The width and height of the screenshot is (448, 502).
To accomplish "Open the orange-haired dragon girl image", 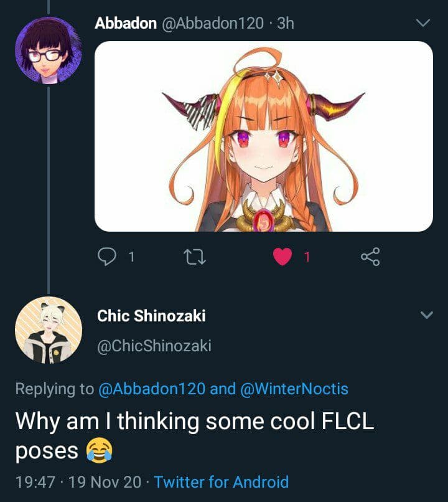I will (x=264, y=136).
